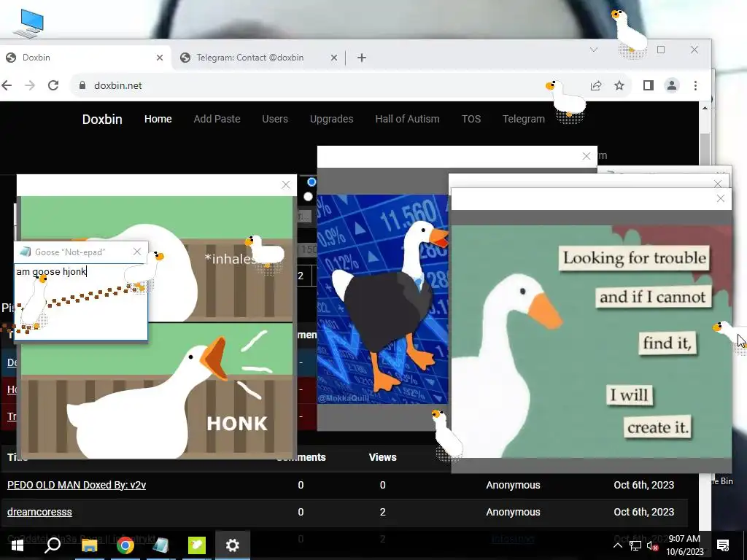Open This PC desktop icon
The image size is (747, 560).
[x=29, y=23]
